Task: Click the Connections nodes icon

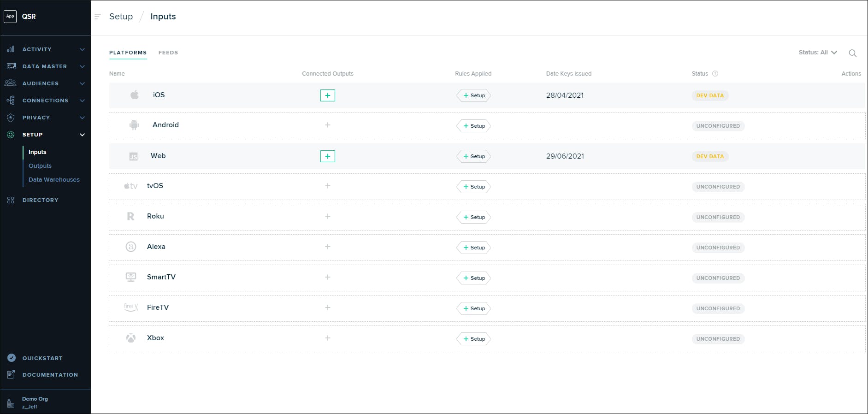Action: click(11, 100)
